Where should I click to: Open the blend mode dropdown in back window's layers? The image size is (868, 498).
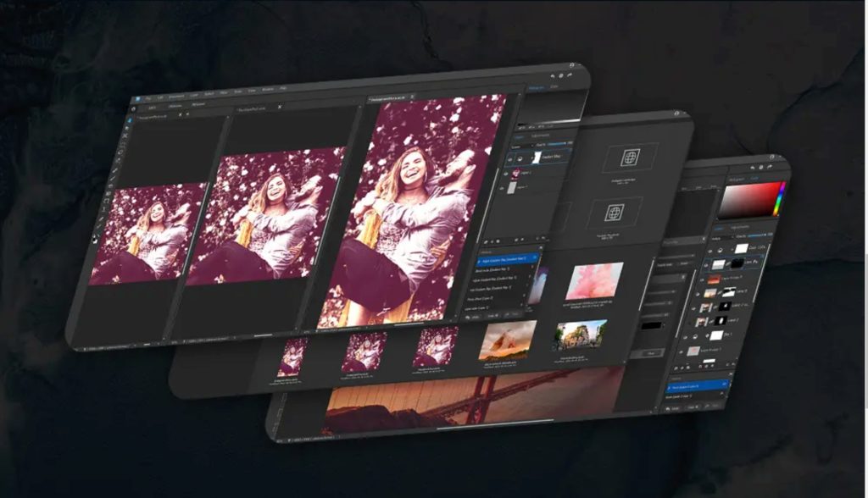[722, 239]
